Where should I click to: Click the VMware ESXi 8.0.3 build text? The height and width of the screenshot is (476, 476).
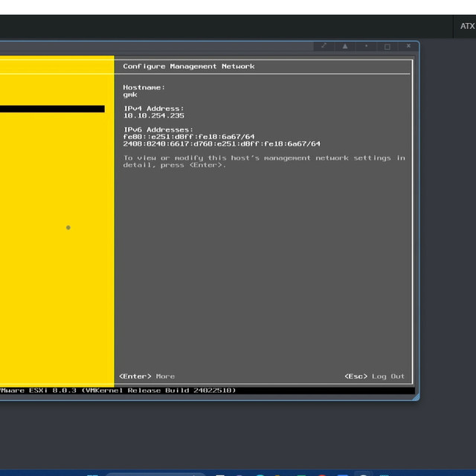coord(118,390)
